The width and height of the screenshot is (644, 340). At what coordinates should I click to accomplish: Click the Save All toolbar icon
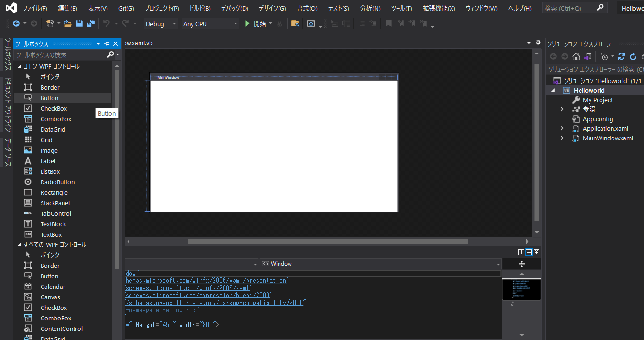pos(90,23)
